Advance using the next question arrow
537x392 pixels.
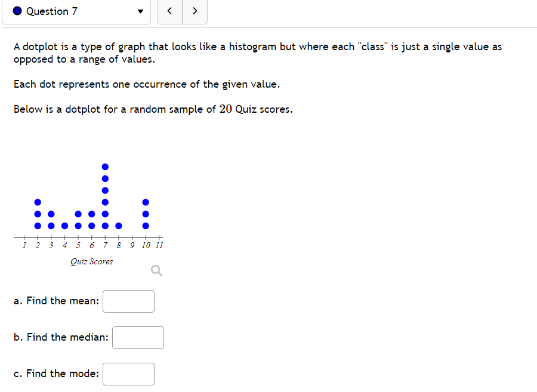coord(195,11)
